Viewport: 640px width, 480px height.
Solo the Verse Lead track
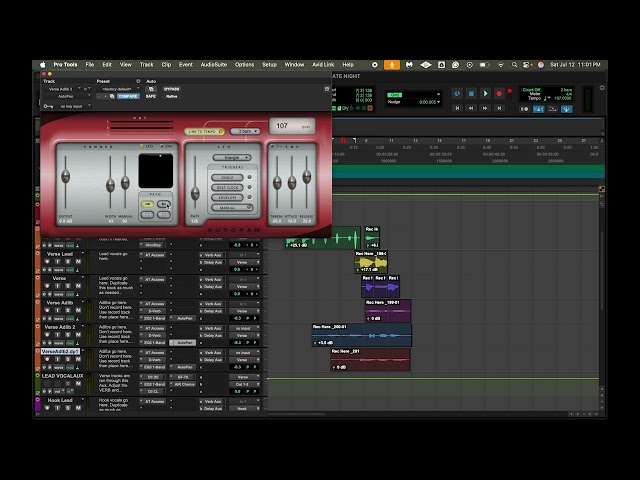pyautogui.click(x=68, y=262)
